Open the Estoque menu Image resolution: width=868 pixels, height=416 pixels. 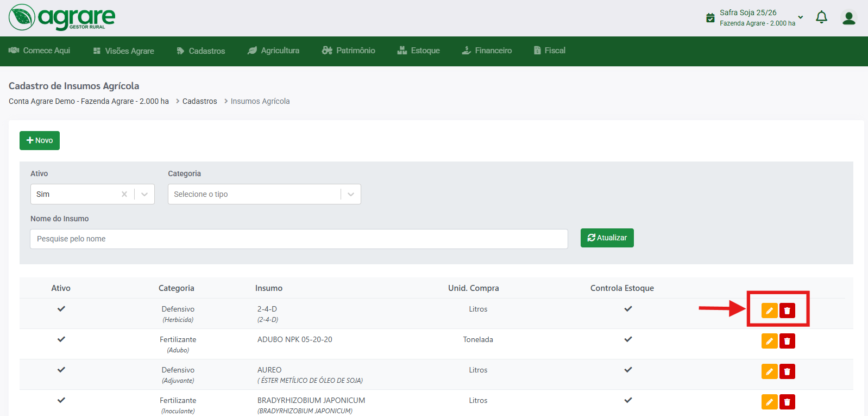pyautogui.click(x=418, y=51)
